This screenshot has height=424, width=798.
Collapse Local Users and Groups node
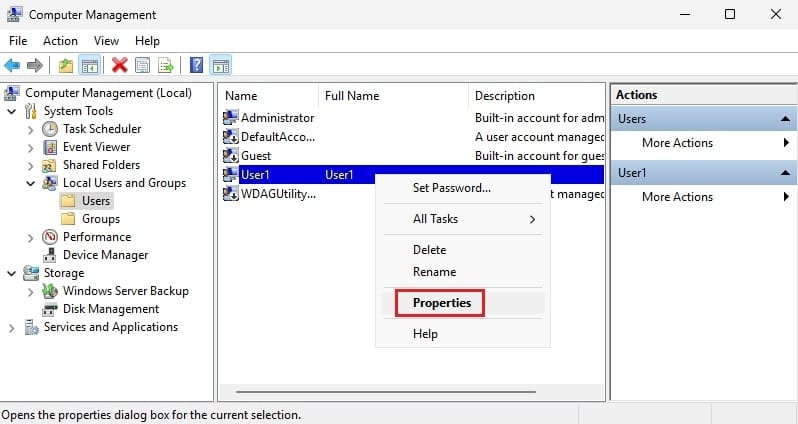pyautogui.click(x=31, y=183)
